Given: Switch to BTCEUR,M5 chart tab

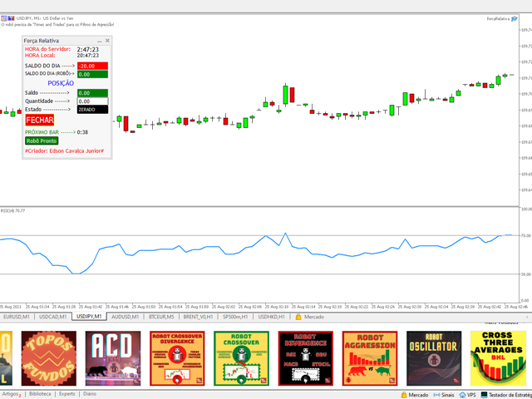Looking at the screenshot, I should click(x=161, y=317).
